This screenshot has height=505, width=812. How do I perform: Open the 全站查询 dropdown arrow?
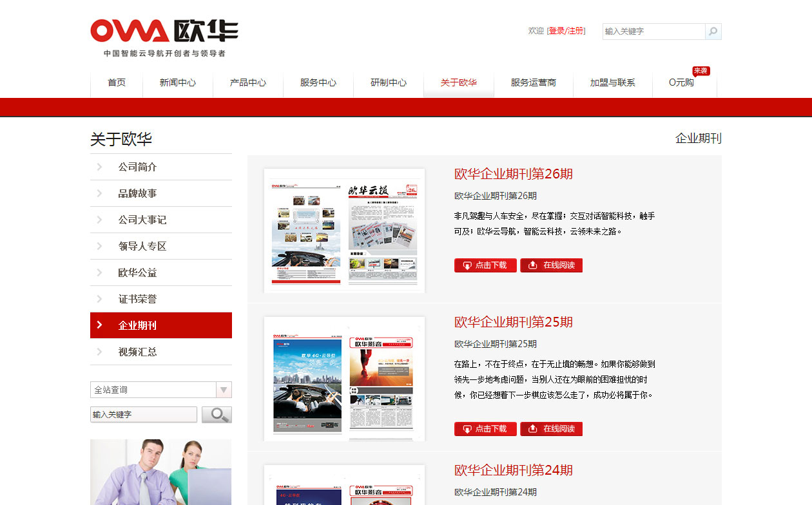224,390
